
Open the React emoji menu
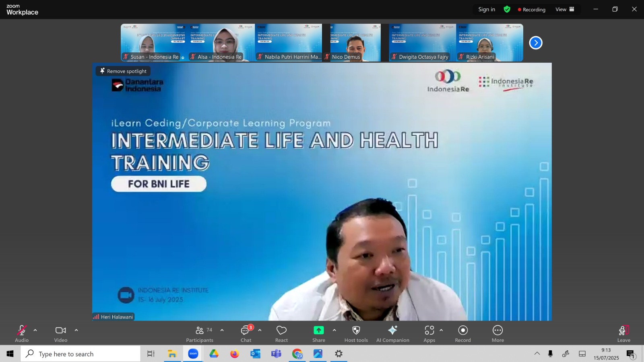coord(281,334)
